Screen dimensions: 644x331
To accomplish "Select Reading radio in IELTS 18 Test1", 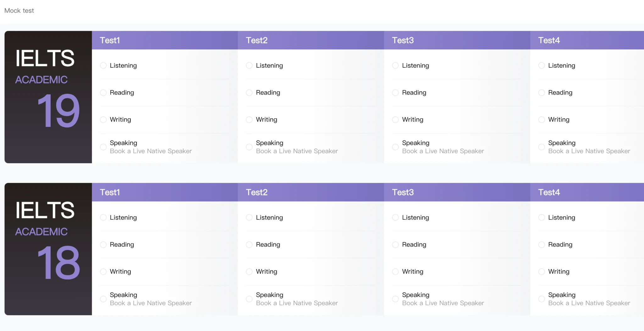I will (103, 244).
